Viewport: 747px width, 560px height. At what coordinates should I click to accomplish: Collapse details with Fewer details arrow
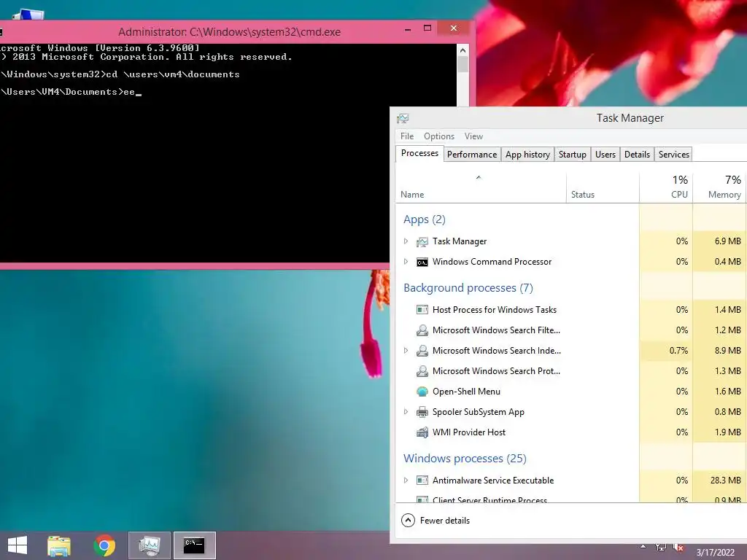click(x=409, y=521)
